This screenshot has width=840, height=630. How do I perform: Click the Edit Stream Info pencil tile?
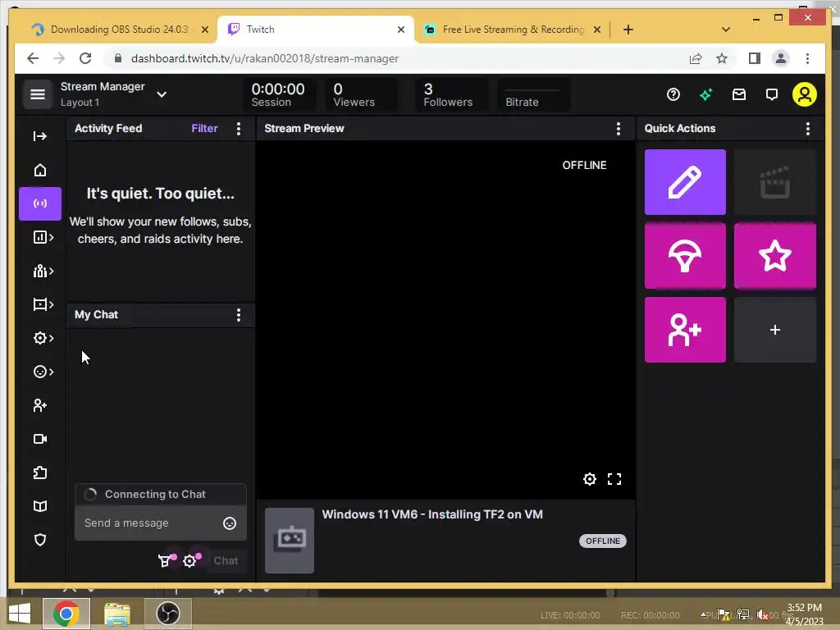[x=685, y=182]
